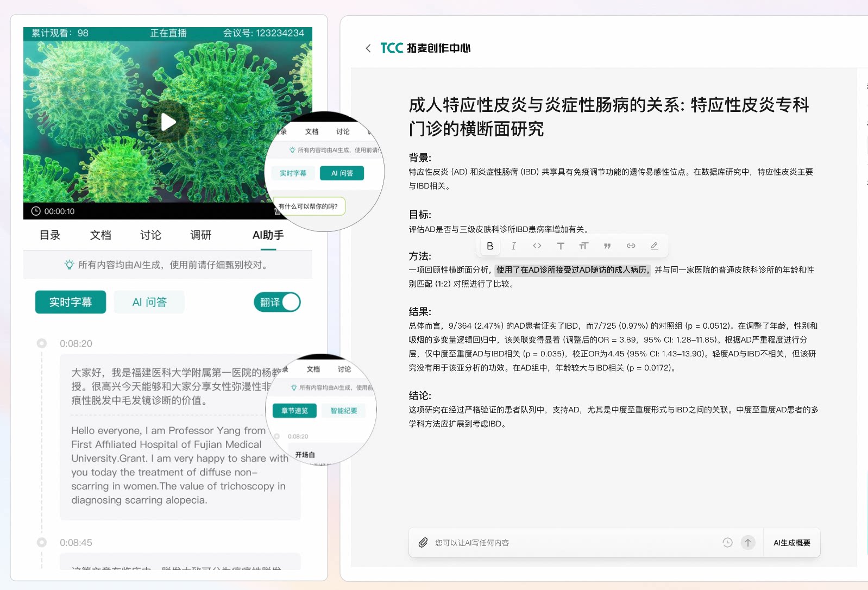The image size is (868, 590).
Task: Select the double T heading size icon
Action: 584,246
